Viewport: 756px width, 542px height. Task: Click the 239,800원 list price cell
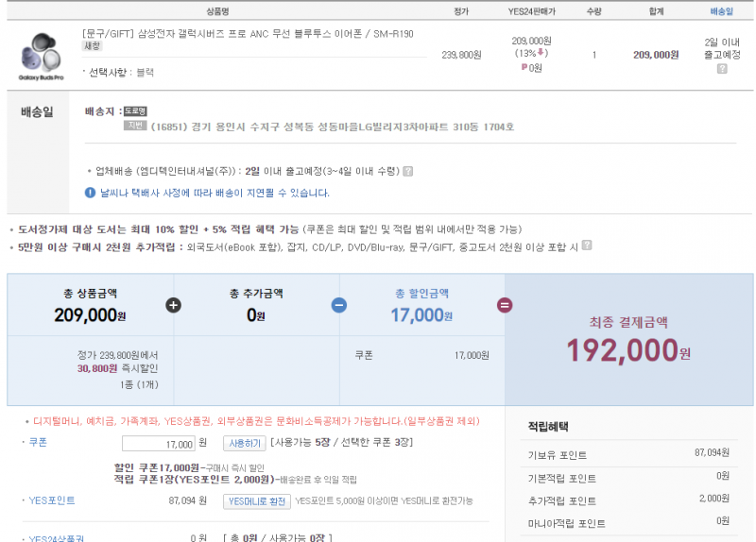pyautogui.click(x=461, y=55)
